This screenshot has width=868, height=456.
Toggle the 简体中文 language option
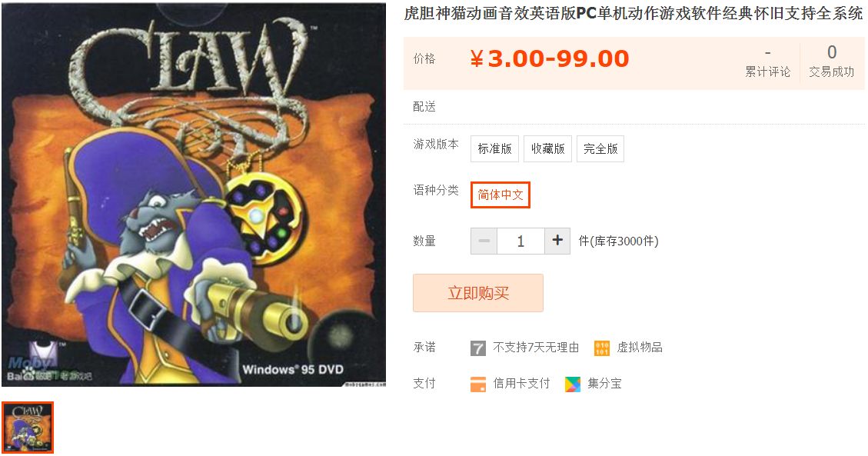coord(501,195)
